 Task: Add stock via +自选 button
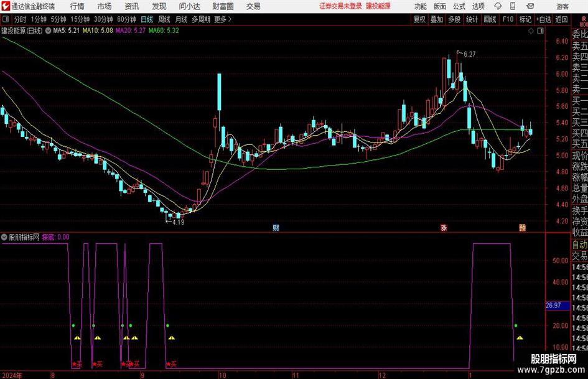click(x=543, y=19)
